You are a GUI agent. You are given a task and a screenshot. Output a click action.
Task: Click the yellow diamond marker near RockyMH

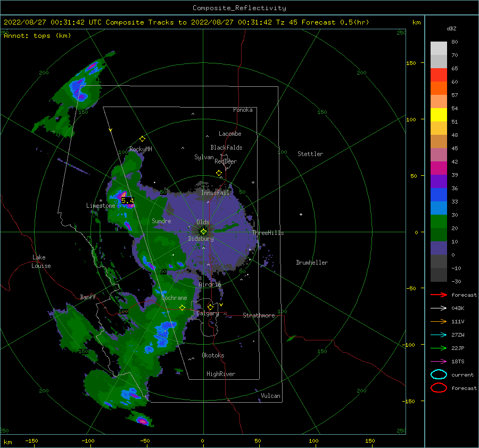click(x=142, y=139)
